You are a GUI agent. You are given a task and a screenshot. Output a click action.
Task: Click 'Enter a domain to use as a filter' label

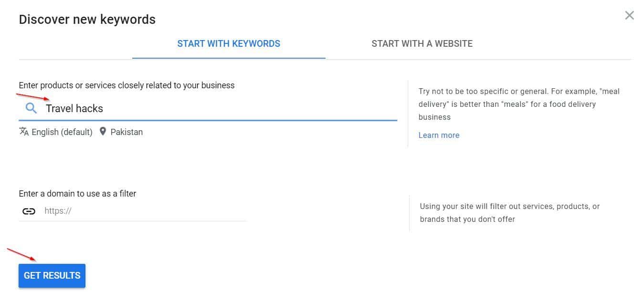pyautogui.click(x=77, y=194)
